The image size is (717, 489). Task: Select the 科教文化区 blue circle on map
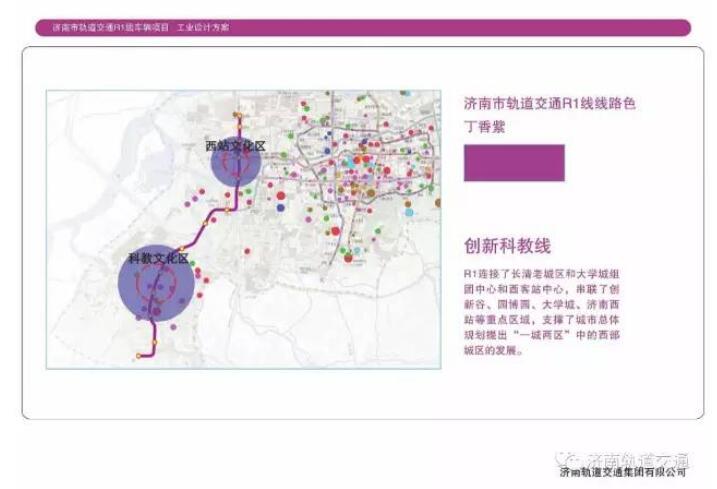[x=156, y=283]
